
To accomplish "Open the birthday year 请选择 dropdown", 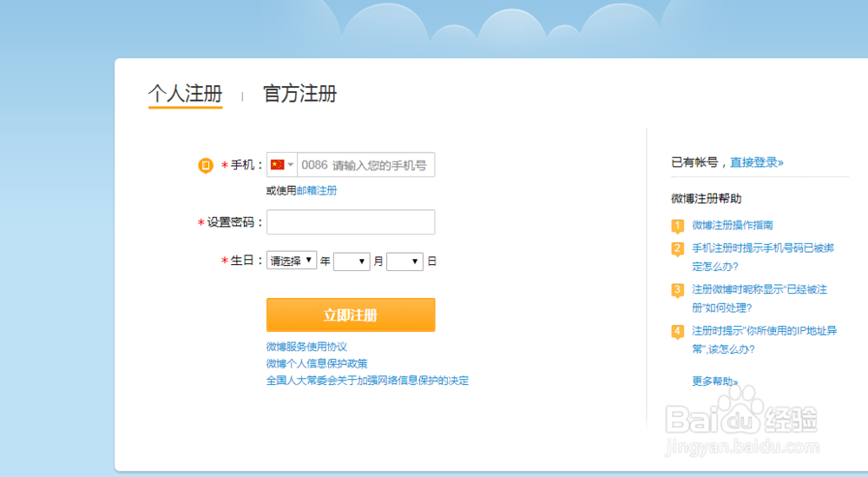I will pyautogui.click(x=292, y=261).
